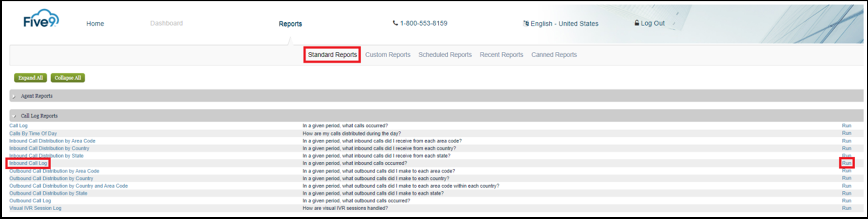This screenshot has height=219, width=868.
Task: Run the Calls By Time Of Day report
Action: tap(846, 134)
